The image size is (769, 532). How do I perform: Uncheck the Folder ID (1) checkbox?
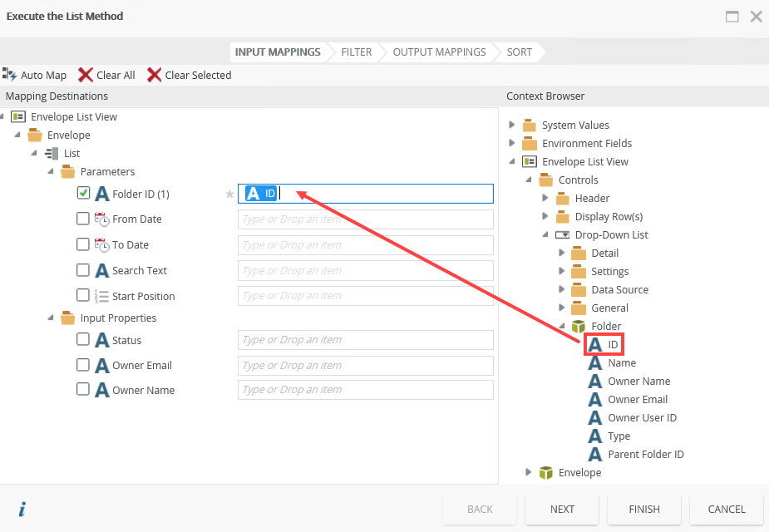[83, 193]
